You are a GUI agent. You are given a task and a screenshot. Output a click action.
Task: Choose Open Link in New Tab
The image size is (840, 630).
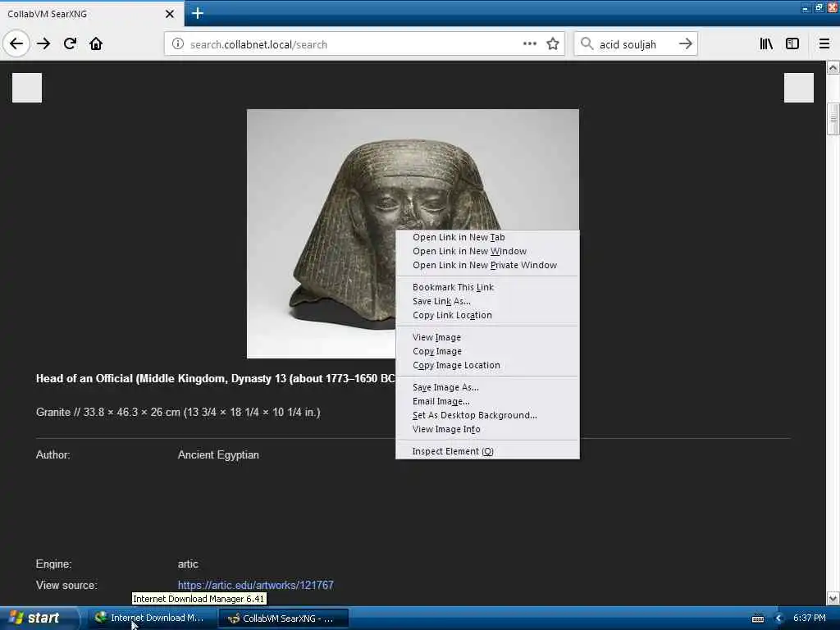[487, 237]
